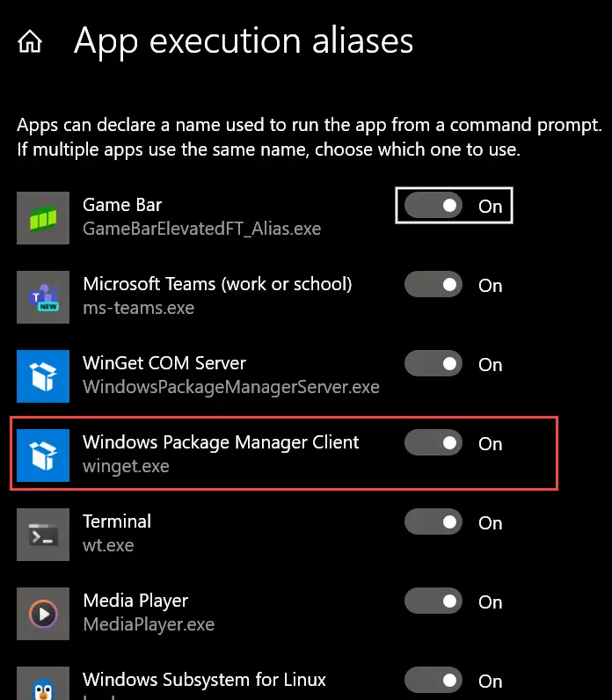Screen dimensions: 612x700
Task: Click the Media Player entry name
Action: tap(135, 601)
